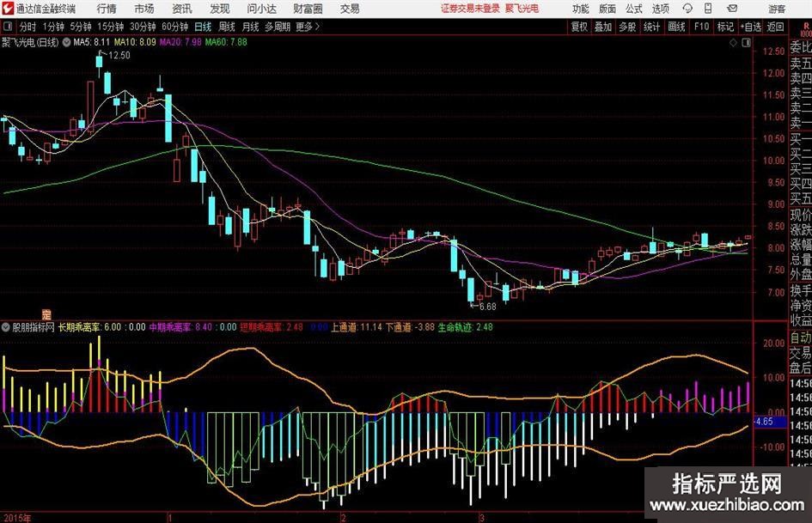Open the mobile phone icon

[708, 9]
